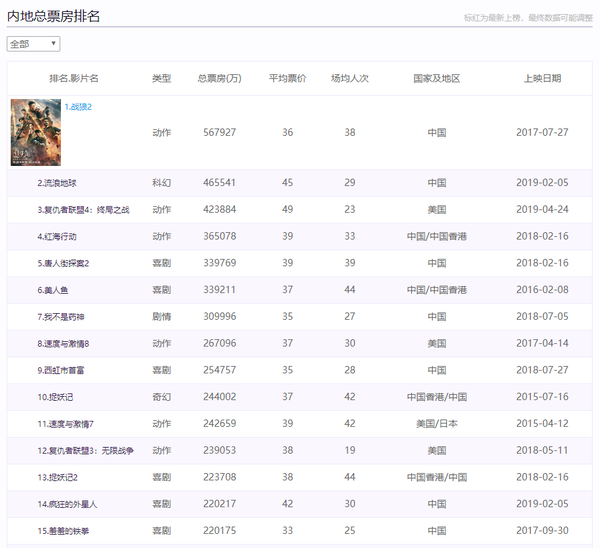Viewport: 600px width, 548px height.
Task: Select the box office value 254757
Action: click(x=220, y=370)
